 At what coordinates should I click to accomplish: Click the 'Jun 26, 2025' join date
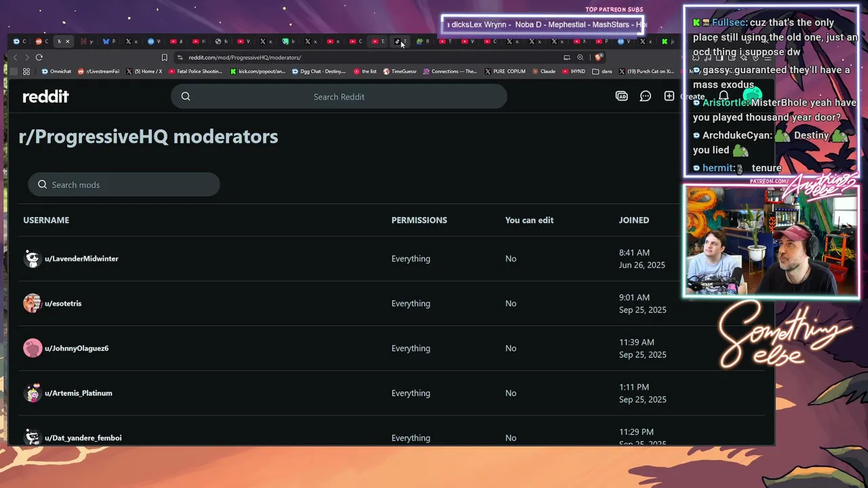click(x=642, y=265)
